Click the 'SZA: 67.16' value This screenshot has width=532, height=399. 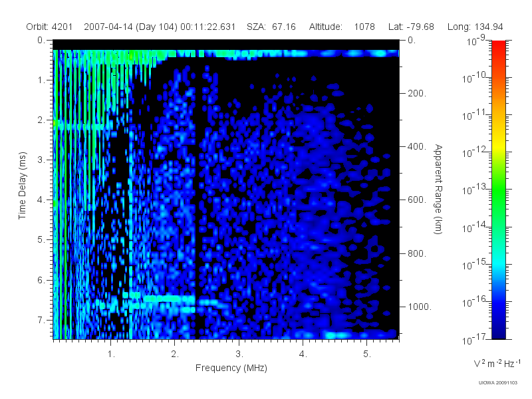tap(271, 27)
